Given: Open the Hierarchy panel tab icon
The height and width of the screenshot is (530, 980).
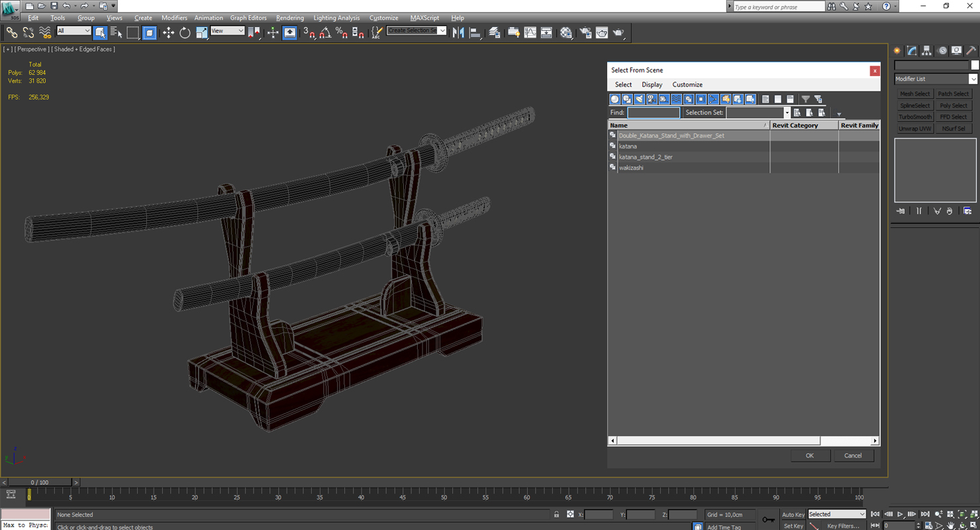Looking at the screenshot, I should (926, 50).
